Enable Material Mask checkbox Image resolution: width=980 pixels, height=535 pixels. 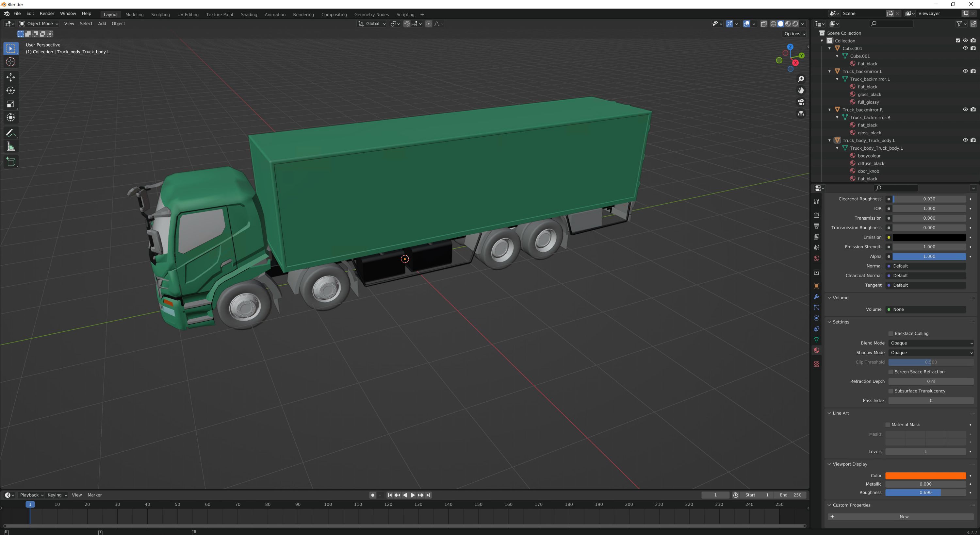pyautogui.click(x=888, y=425)
